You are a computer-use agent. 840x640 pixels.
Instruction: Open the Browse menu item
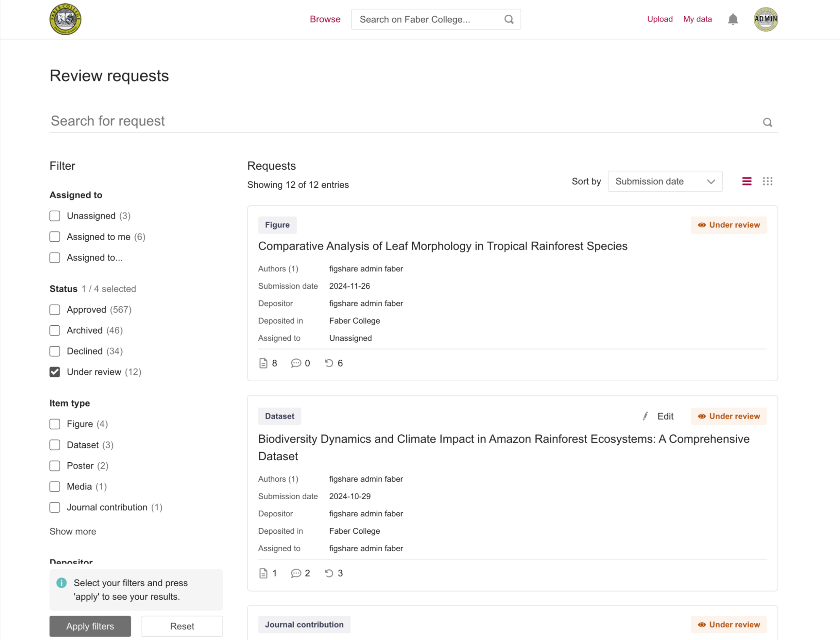(x=325, y=19)
